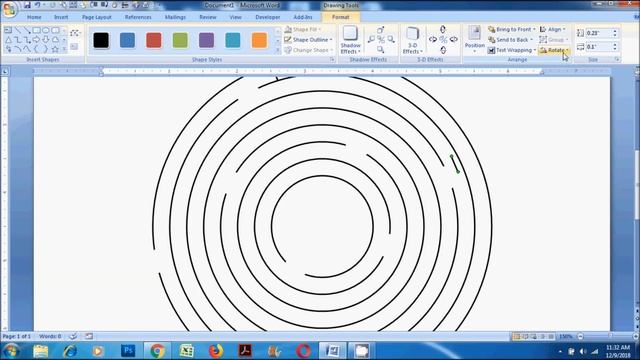Select the right arrow block shape

point(36,40)
